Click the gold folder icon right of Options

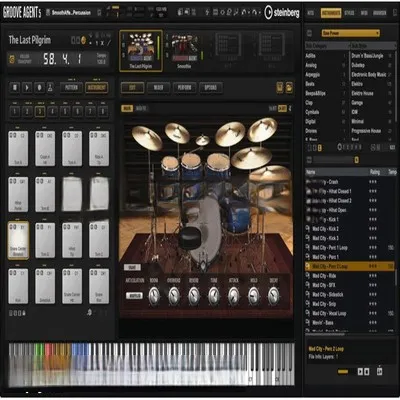coord(289,87)
